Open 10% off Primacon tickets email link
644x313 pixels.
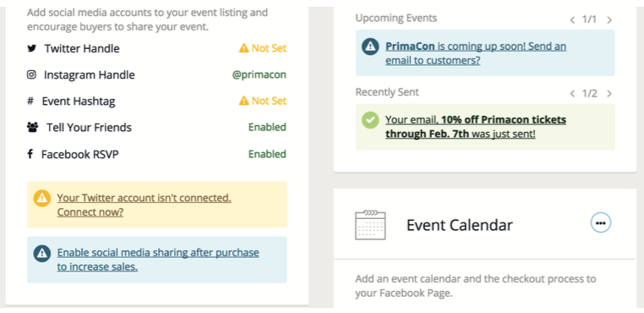476,127
